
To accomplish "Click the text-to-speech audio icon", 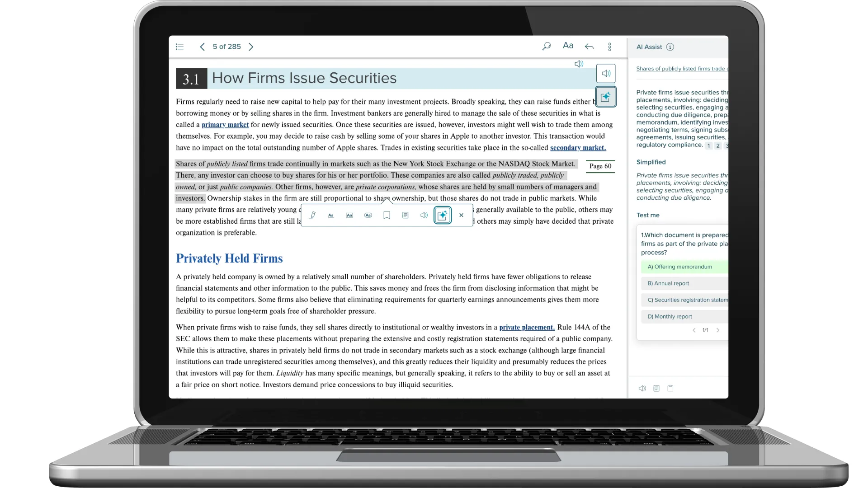I will point(605,73).
